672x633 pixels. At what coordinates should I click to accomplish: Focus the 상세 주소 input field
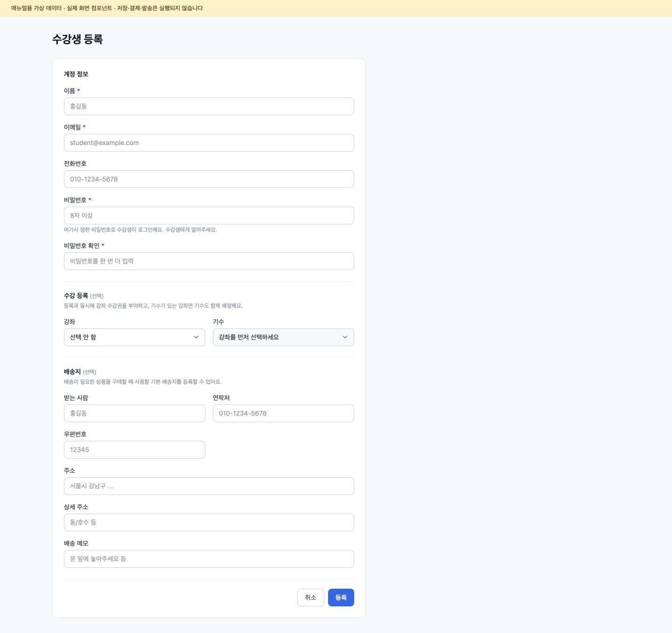coord(209,522)
